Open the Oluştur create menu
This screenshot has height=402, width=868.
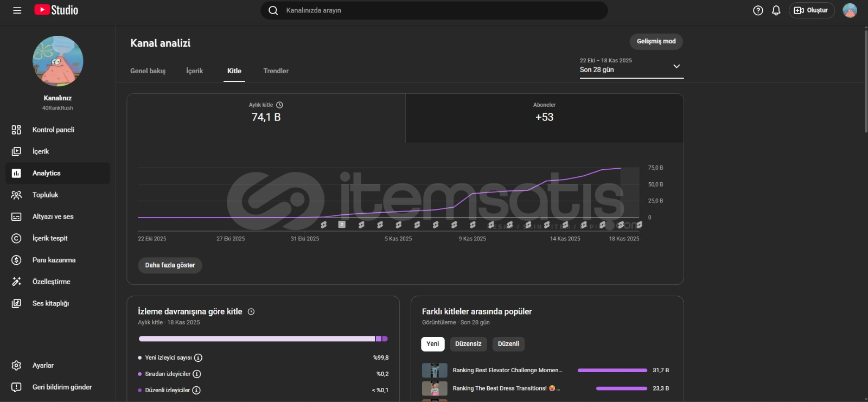(x=811, y=10)
